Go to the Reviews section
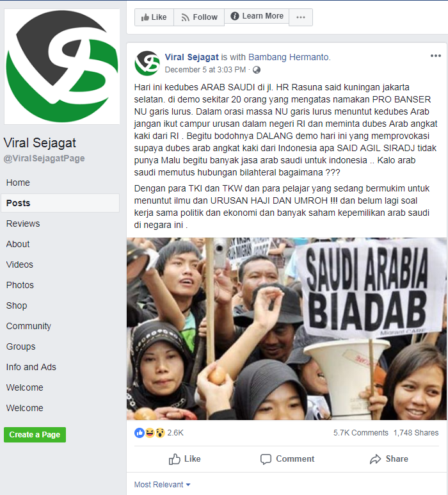 (x=23, y=223)
